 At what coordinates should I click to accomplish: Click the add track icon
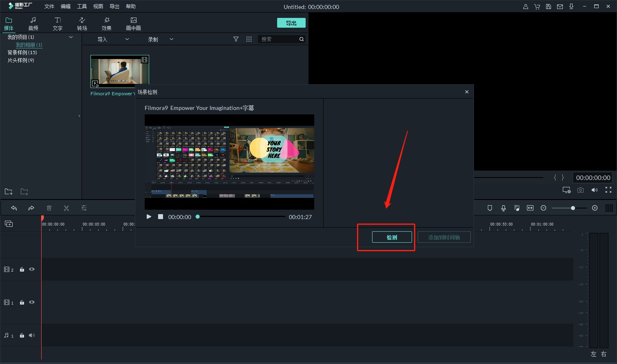9,224
